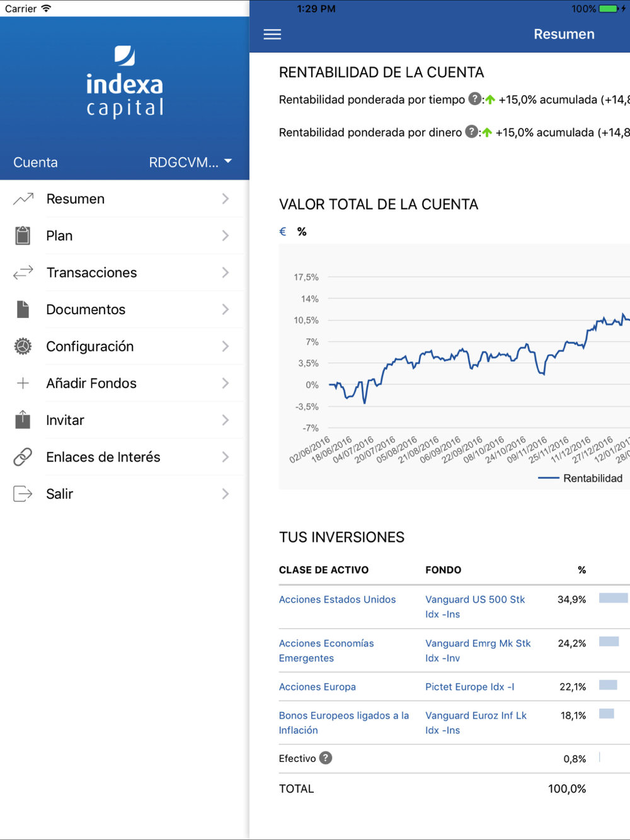Open the Documentos menu item
Screen dimensions: 630x840
coord(125,310)
